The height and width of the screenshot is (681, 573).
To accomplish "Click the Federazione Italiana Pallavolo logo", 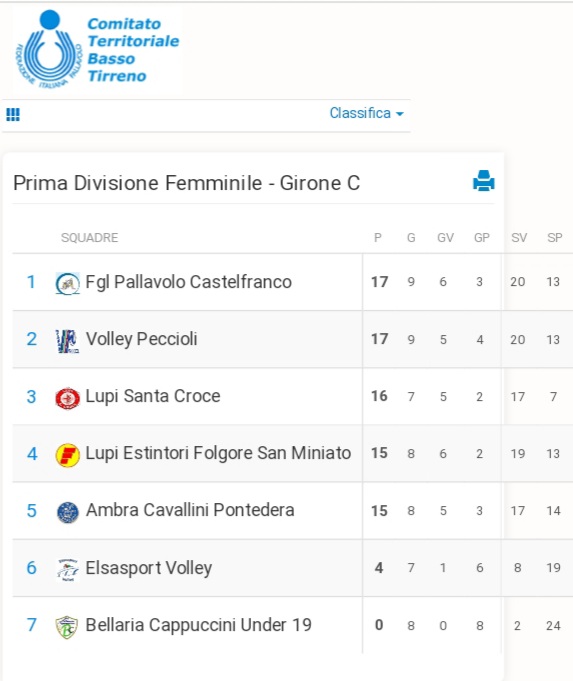I will (x=49, y=49).
